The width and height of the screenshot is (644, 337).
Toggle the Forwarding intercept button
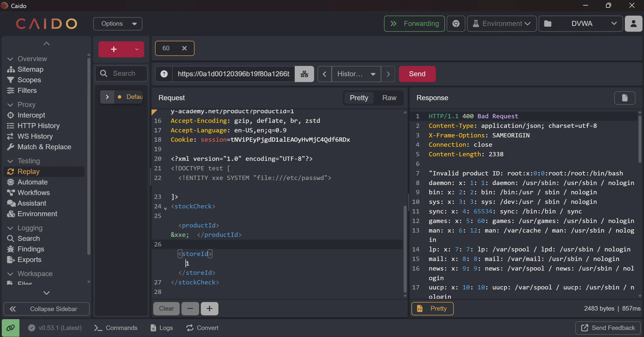click(414, 24)
